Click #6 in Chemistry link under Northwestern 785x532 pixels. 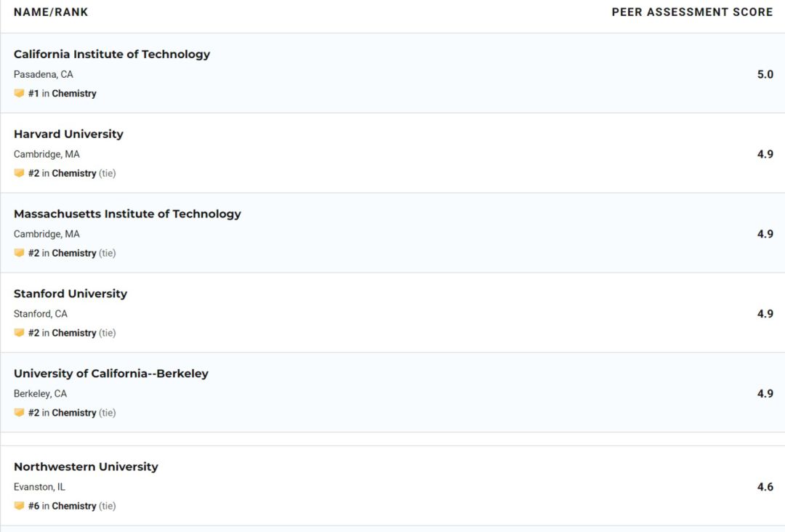[62, 506]
